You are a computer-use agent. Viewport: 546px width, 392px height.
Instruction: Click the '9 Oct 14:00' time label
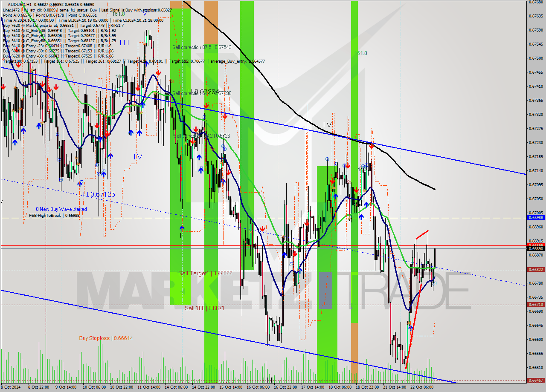[67, 388]
